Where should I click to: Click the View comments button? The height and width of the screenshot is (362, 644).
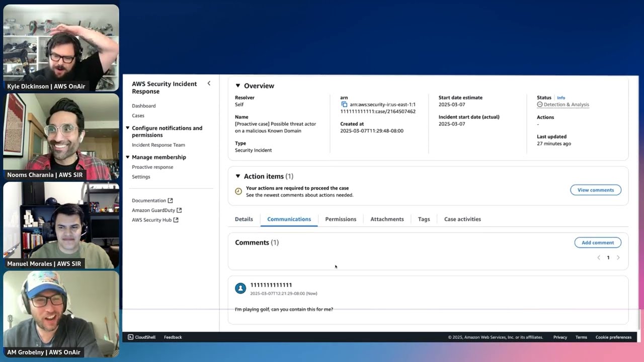596,190
